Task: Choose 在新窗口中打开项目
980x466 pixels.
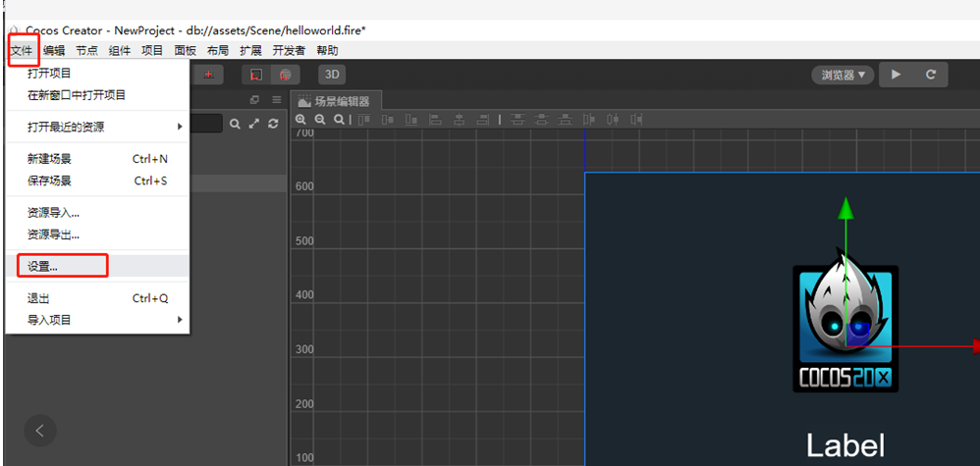Action: [97, 95]
